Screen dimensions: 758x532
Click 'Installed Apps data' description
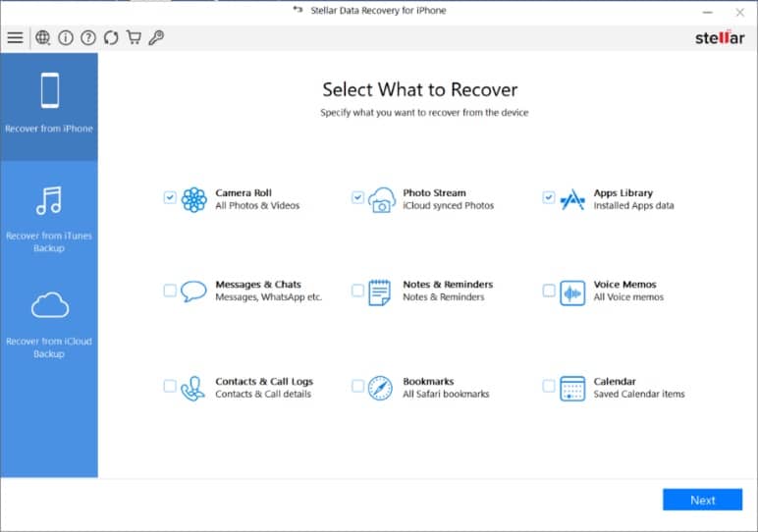[x=633, y=206]
